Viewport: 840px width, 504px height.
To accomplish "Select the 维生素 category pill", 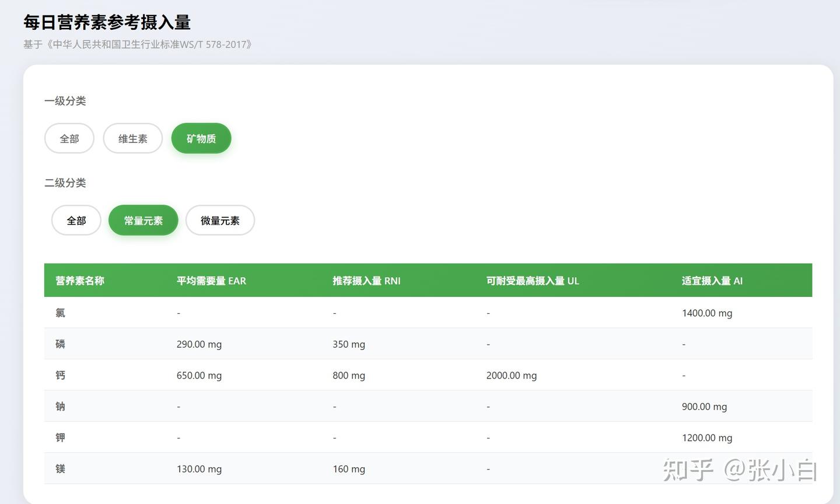I will [133, 138].
